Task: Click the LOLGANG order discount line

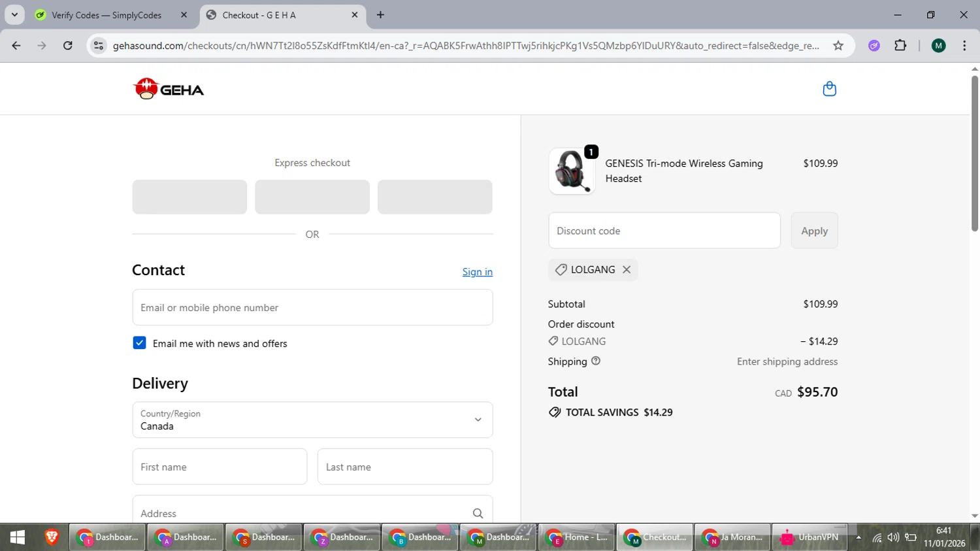Action: [x=693, y=341]
